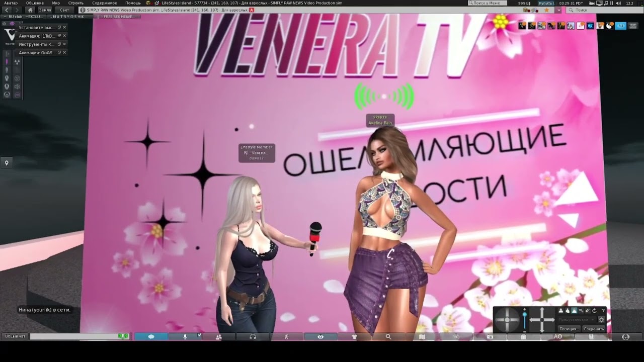This screenshot has height=362, width=644.
Task: Click the Поиск в Меню search field
Action: tap(487, 3)
